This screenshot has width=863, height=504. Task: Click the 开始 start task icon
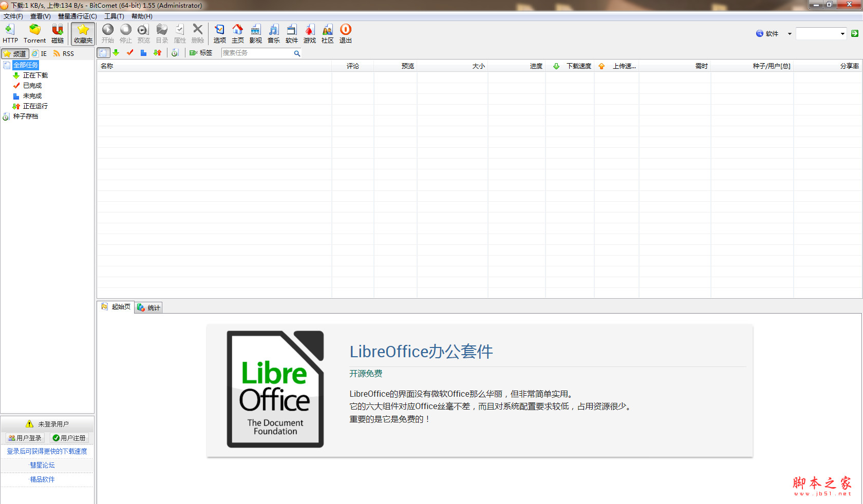click(108, 33)
